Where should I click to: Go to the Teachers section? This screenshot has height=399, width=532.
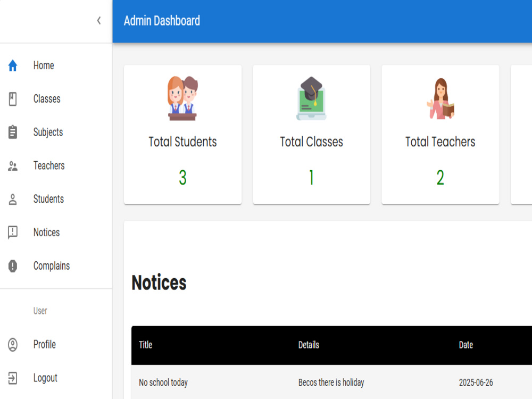[x=56, y=166]
